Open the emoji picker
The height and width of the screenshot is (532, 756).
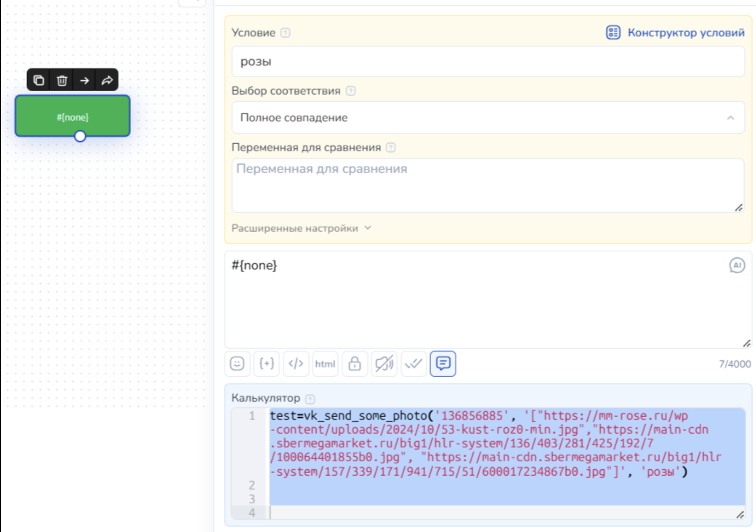tap(237, 364)
